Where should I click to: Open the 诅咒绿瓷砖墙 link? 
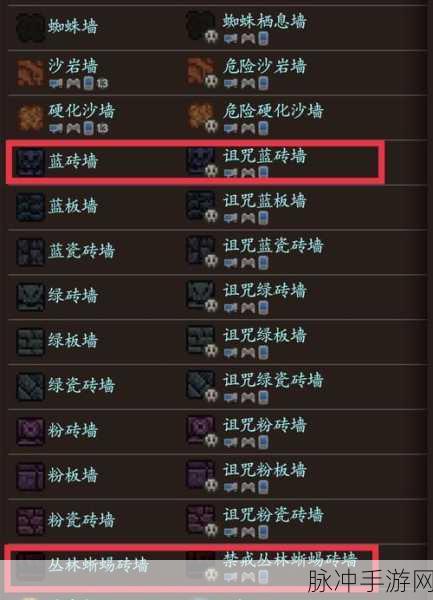(273, 380)
